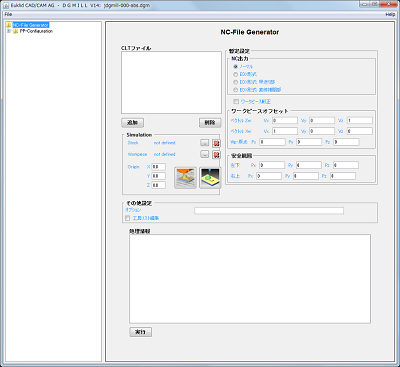Viewport: 400px width, 367px height.
Task: Launch the orange machine simulation icon
Action: [185, 178]
